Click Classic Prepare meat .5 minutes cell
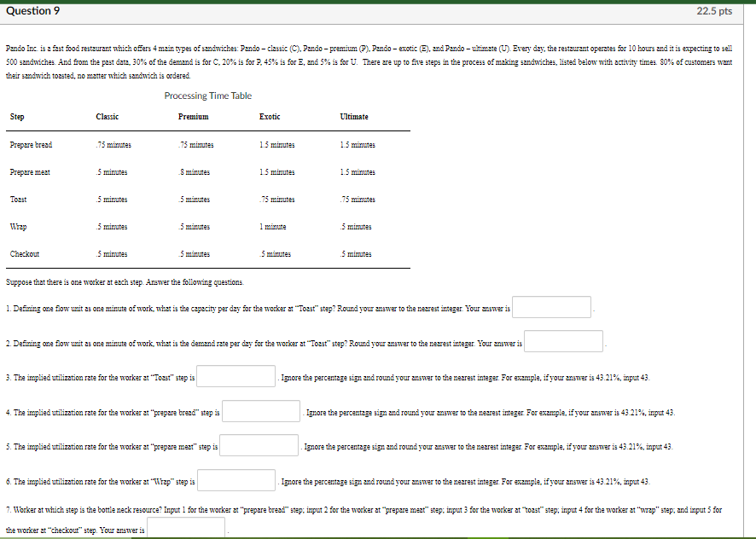 (x=112, y=172)
